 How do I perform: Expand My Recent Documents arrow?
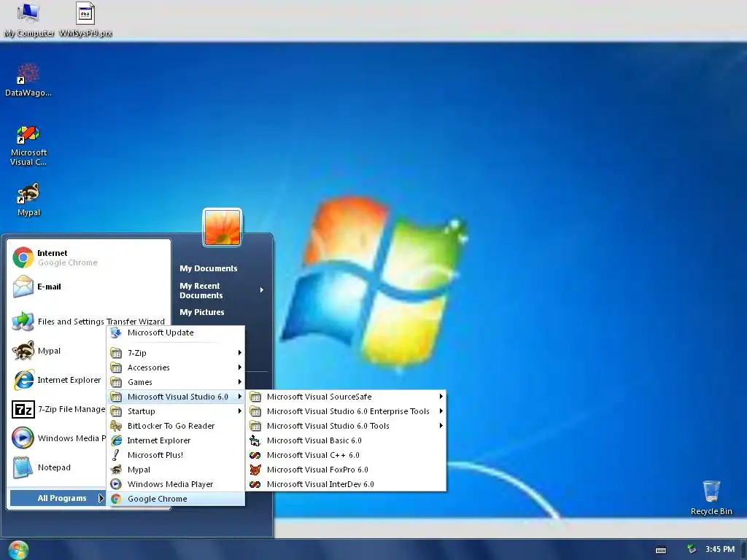pyautogui.click(x=262, y=290)
